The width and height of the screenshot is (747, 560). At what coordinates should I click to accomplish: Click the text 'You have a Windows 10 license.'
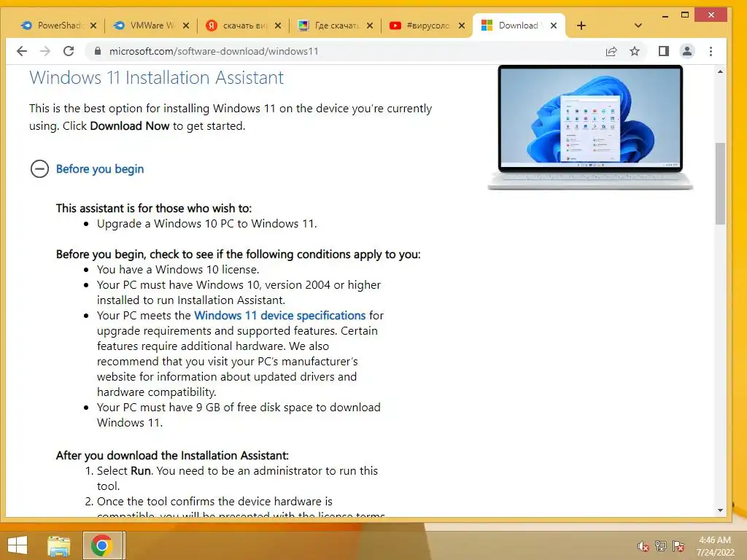pyautogui.click(x=178, y=270)
